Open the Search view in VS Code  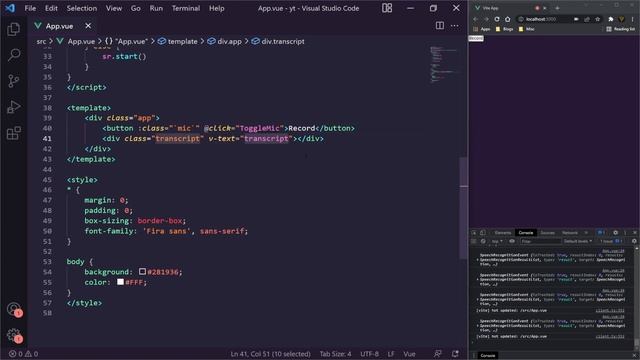coord(13,55)
